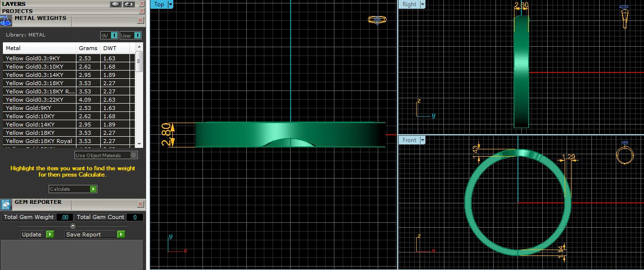
Task: Collapse Gem Reporter with the round arrow handle
Action: 73,226
